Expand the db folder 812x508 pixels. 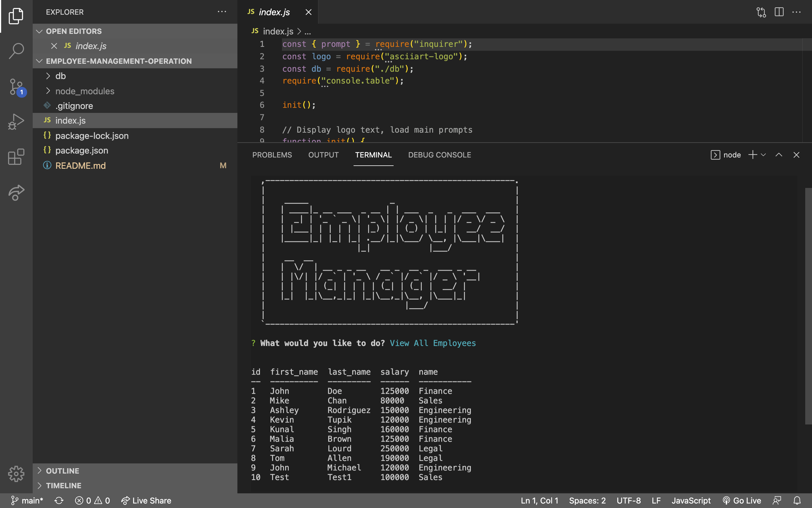click(135, 76)
